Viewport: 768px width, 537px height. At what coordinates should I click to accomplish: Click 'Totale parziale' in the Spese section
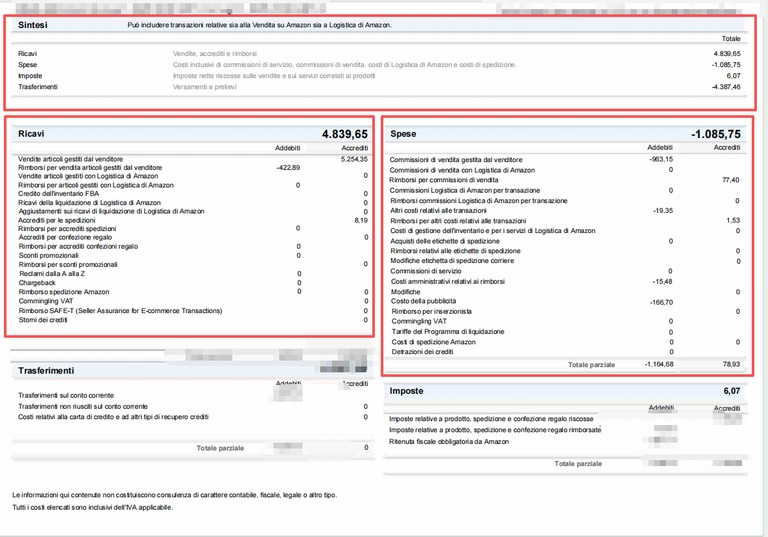click(591, 365)
